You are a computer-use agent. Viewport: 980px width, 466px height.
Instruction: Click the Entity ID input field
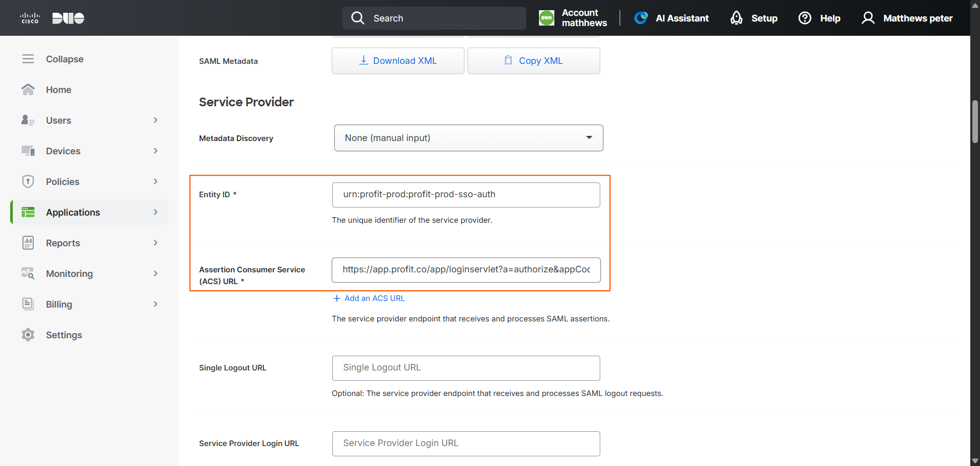[x=466, y=195]
